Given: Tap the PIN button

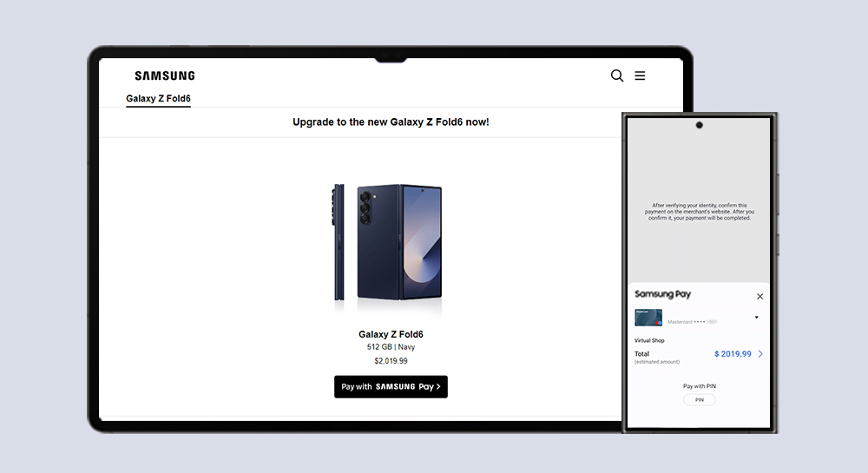Looking at the screenshot, I should click(699, 400).
